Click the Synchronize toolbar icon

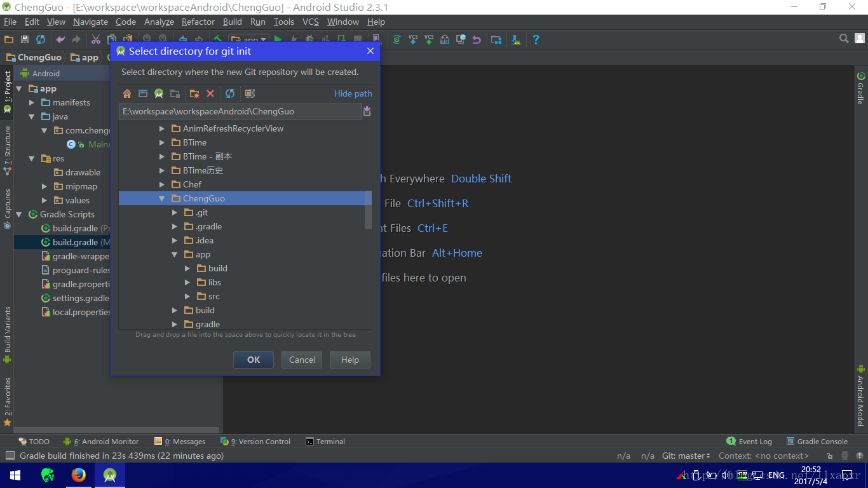click(x=41, y=39)
